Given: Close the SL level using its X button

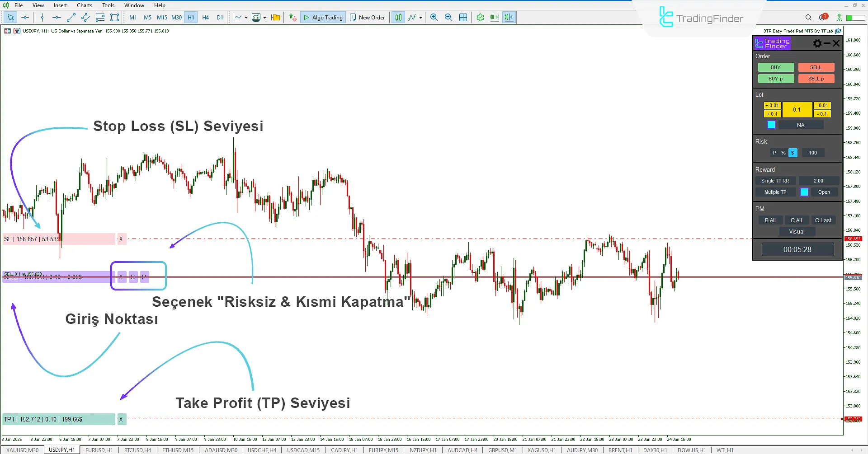Looking at the screenshot, I should click(121, 239).
